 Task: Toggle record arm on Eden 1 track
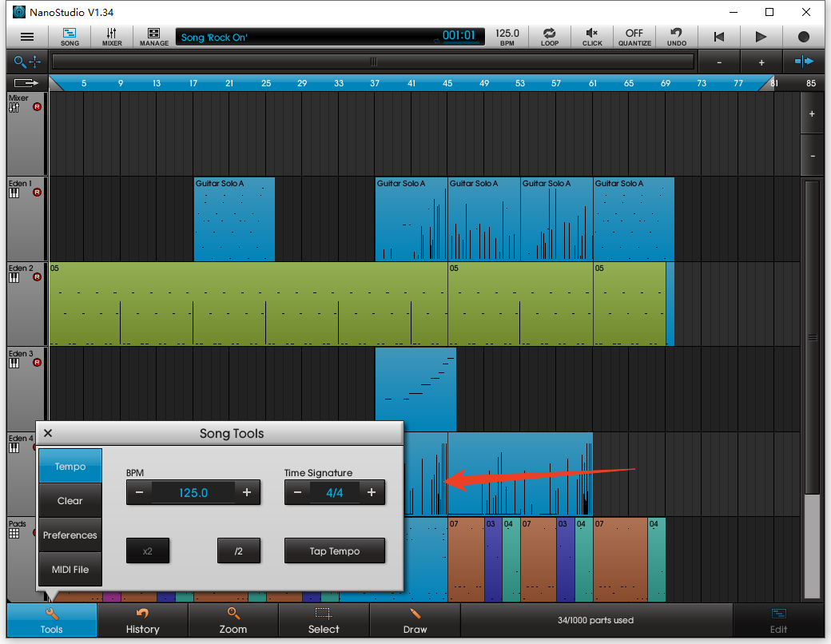37,193
